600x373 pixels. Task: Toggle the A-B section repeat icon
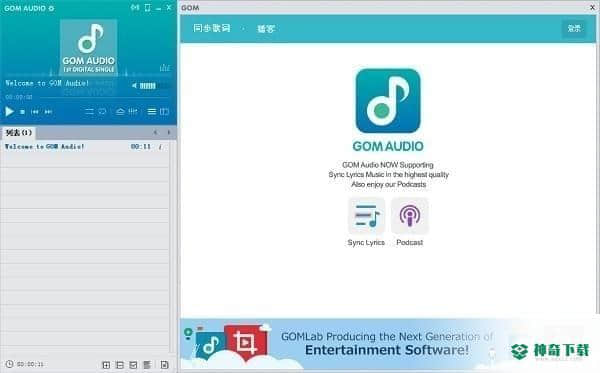coord(89,112)
